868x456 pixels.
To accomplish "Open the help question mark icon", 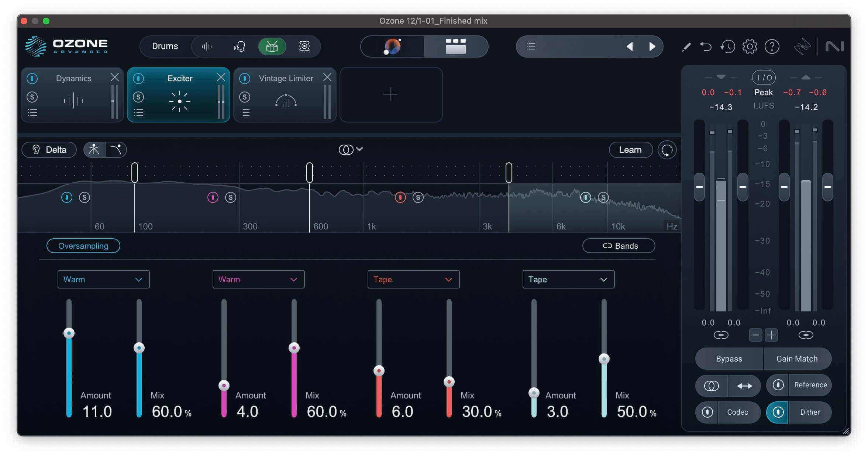I will [772, 46].
